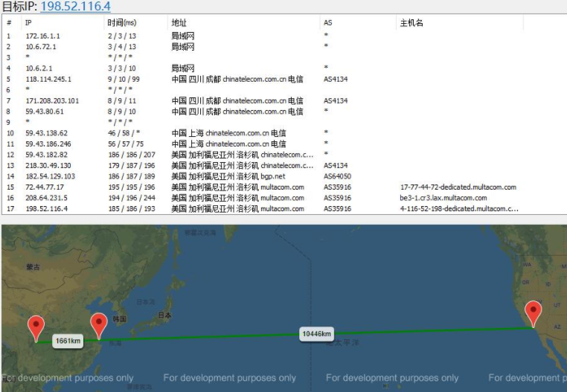Click time value 46 / 58 / *
Screen dimensions: 567x392
(124, 133)
